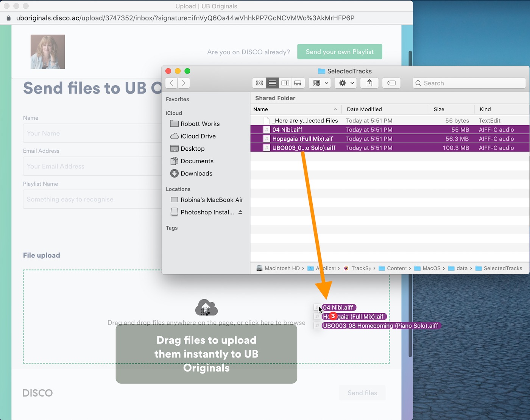Click the DISCO logo in the page footer
The width and height of the screenshot is (530, 420).
(x=37, y=393)
